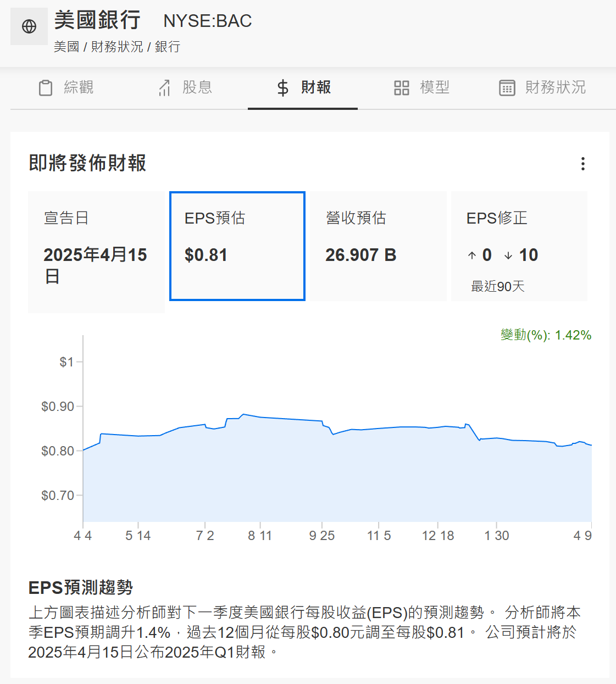The height and width of the screenshot is (684, 616).
Task: Open the three-dot menu for 即將發佈財報
Action: point(583,164)
